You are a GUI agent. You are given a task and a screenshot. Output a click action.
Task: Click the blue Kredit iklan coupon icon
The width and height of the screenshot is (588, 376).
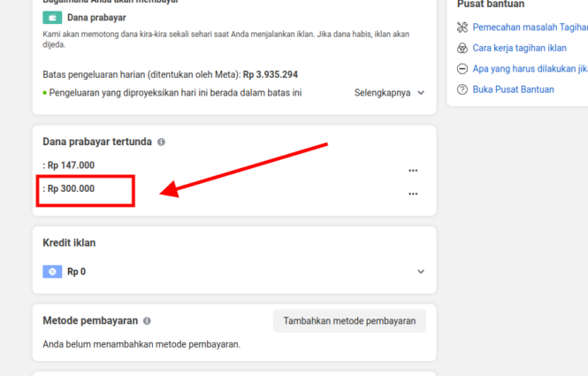(x=52, y=272)
